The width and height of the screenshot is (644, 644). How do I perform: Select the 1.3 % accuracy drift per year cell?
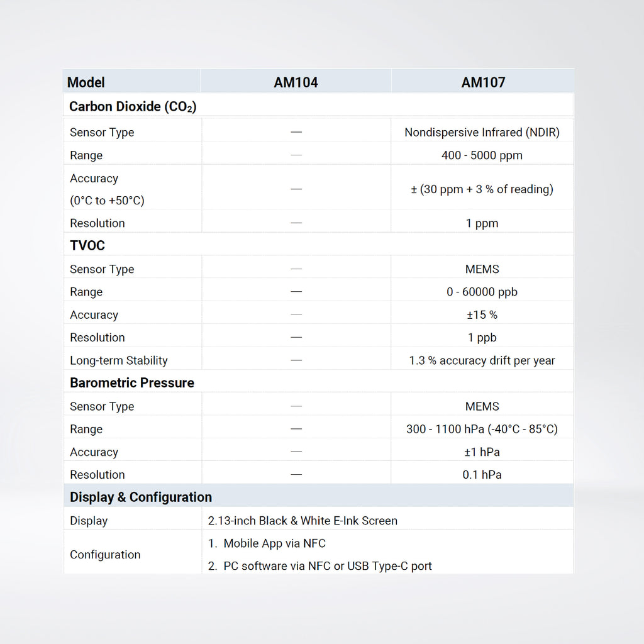(482, 360)
